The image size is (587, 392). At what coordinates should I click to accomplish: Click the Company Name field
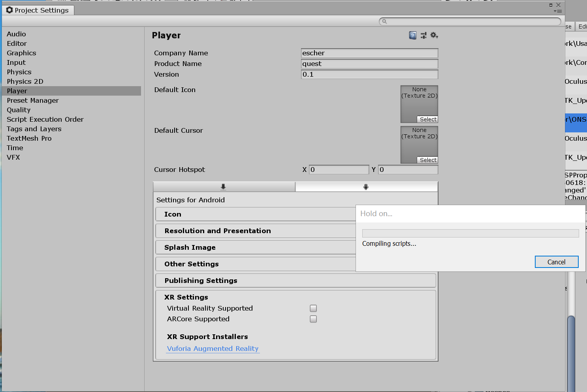tap(369, 53)
